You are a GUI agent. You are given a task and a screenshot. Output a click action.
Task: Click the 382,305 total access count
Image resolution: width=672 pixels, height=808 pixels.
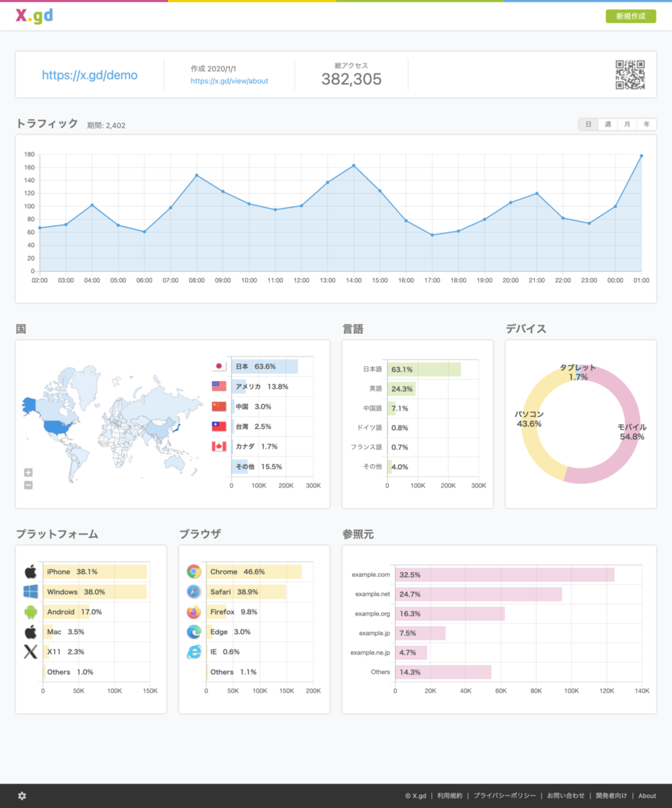pyautogui.click(x=351, y=79)
